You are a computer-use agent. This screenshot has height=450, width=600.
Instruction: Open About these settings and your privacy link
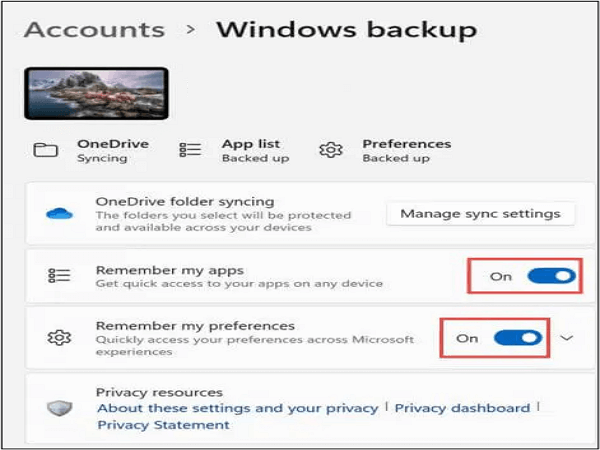click(x=238, y=408)
